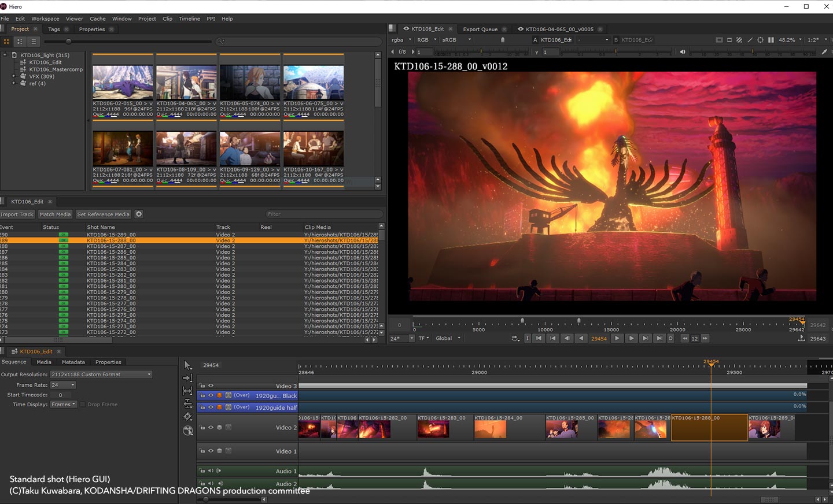
Task: Open the Workspace menu
Action: 45,18
